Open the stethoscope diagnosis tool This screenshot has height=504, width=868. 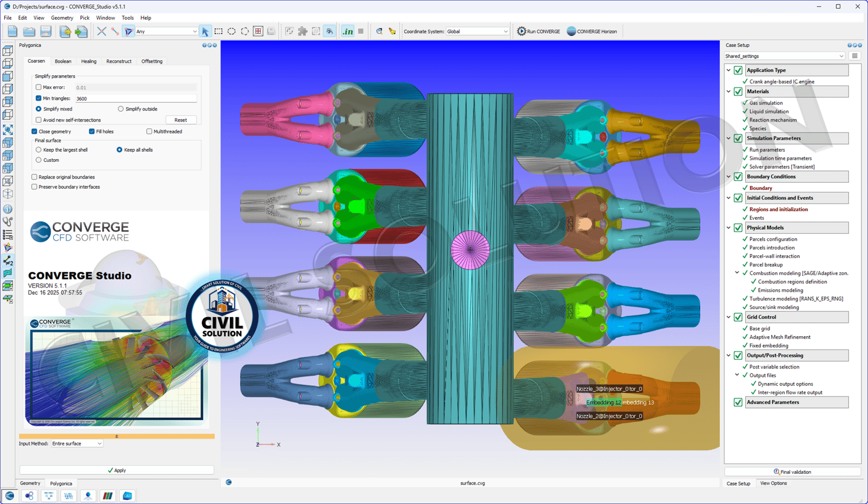[x=8, y=221]
